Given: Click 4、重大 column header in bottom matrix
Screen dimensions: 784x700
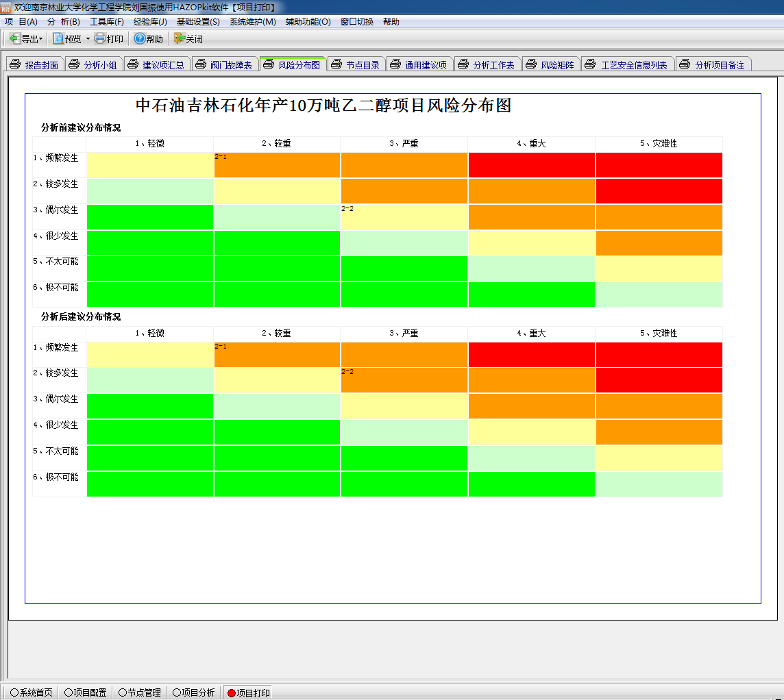Looking at the screenshot, I should [531, 334].
